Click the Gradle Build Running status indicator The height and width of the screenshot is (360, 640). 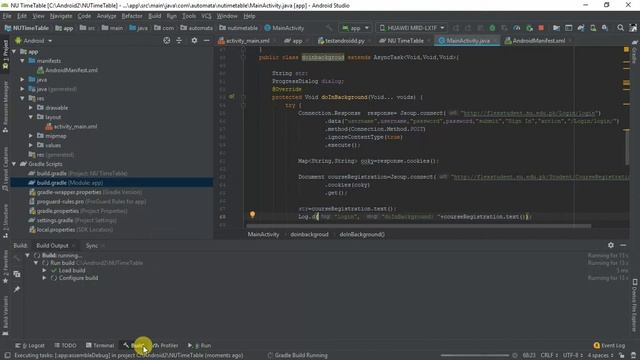(298, 356)
